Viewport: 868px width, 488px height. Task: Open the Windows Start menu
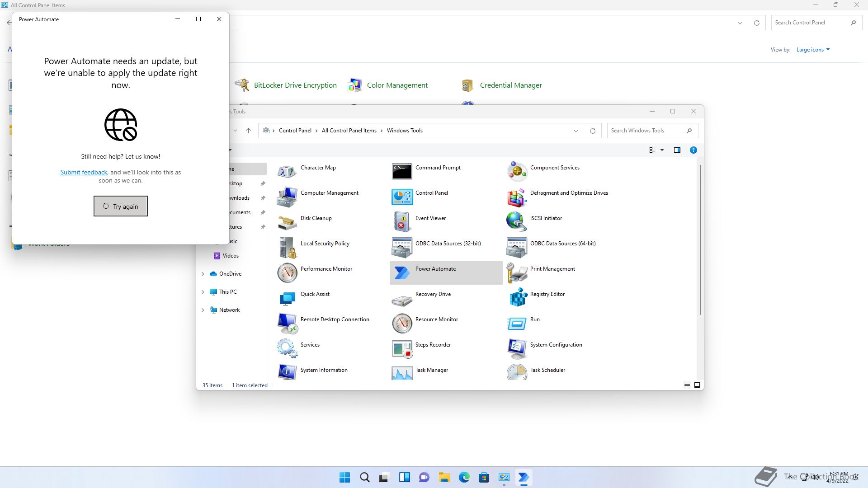click(x=344, y=477)
